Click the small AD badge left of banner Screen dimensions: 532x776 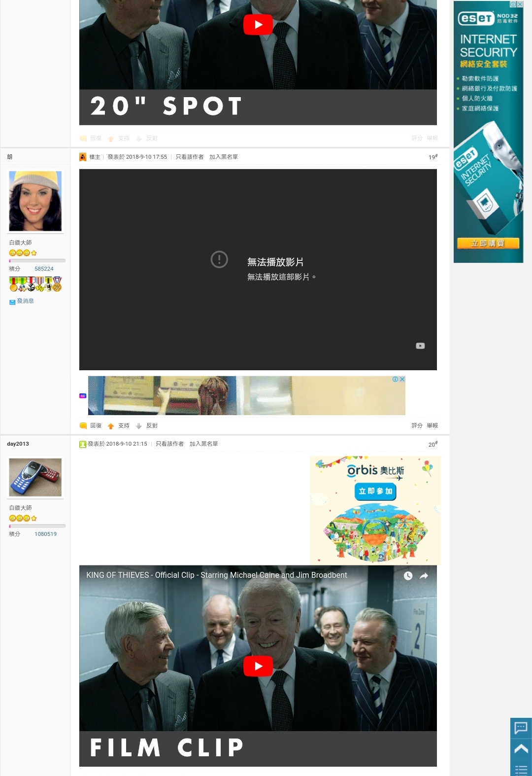tap(83, 396)
